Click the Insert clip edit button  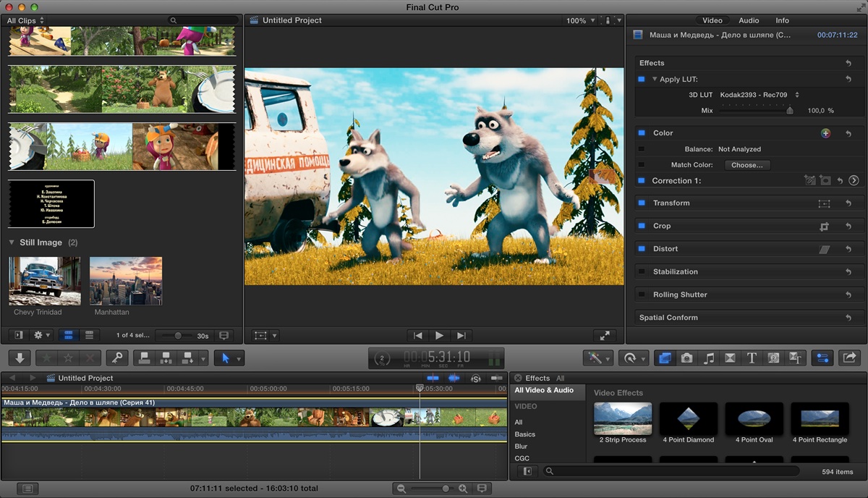166,358
